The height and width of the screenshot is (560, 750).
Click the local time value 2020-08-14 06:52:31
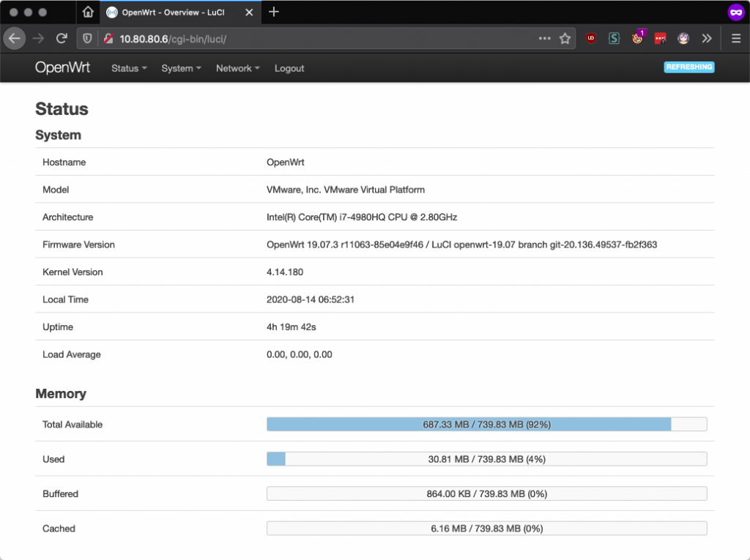click(311, 300)
